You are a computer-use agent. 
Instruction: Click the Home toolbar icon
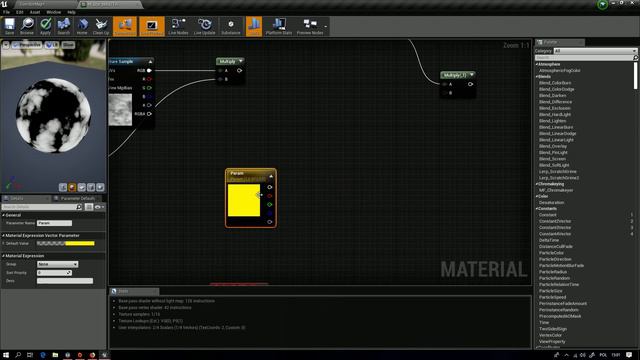(82, 27)
